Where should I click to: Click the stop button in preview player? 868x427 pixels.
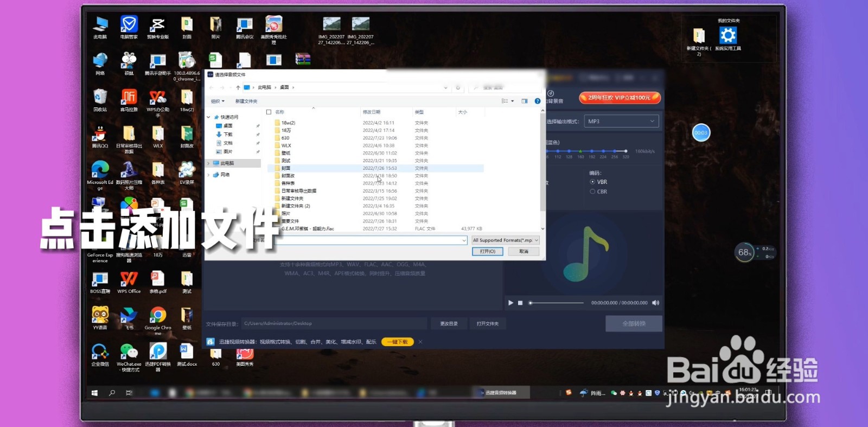(x=520, y=303)
